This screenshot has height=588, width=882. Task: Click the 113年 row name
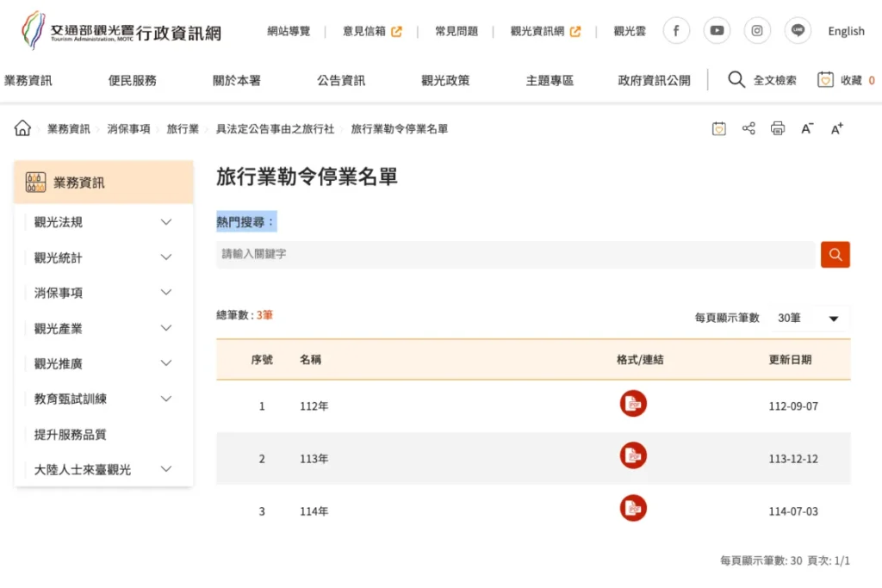[x=314, y=459]
